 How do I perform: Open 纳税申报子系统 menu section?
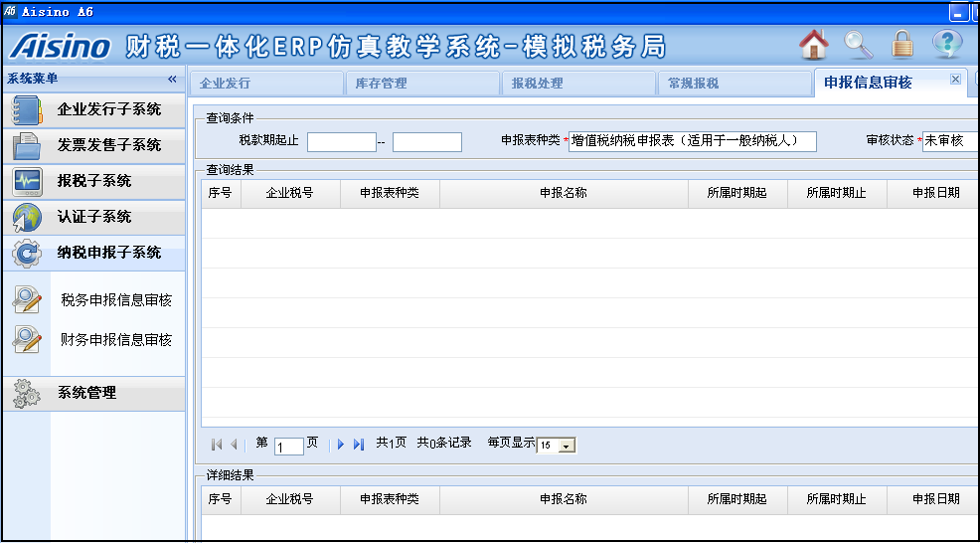(x=93, y=253)
